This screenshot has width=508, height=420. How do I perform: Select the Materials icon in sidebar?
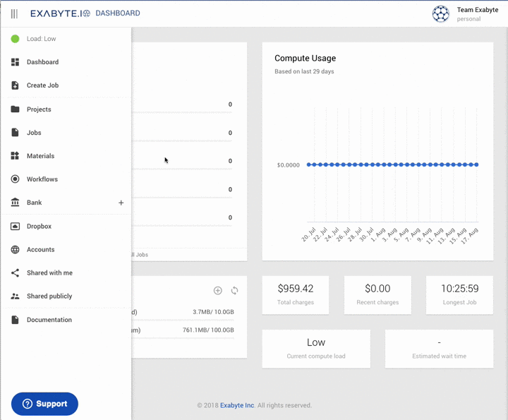tap(15, 156)
